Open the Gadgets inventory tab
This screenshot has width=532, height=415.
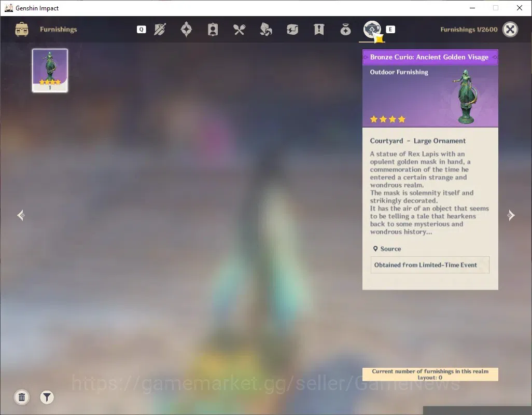tap(292, 30)
